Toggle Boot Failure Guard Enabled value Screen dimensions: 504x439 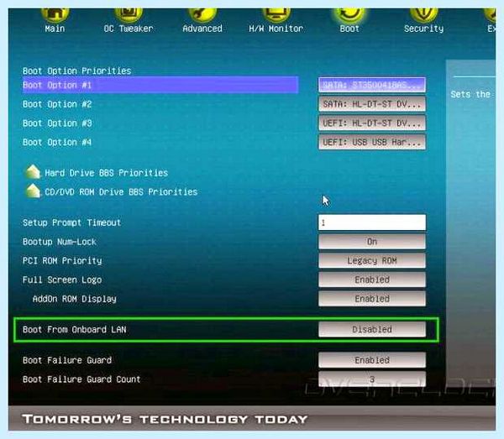372,360
